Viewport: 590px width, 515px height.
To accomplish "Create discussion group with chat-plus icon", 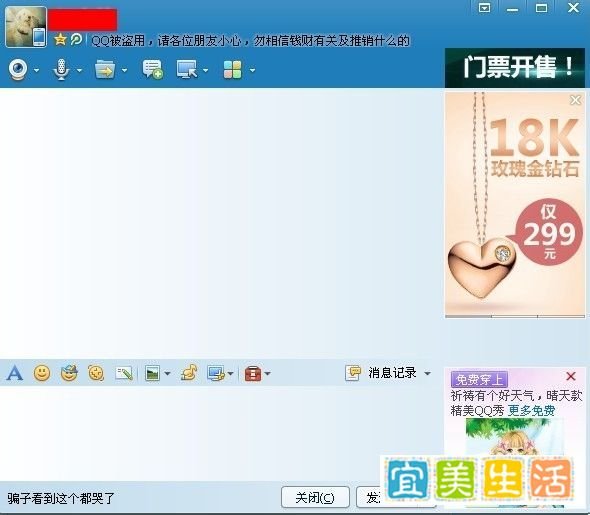I will (152, 70).
